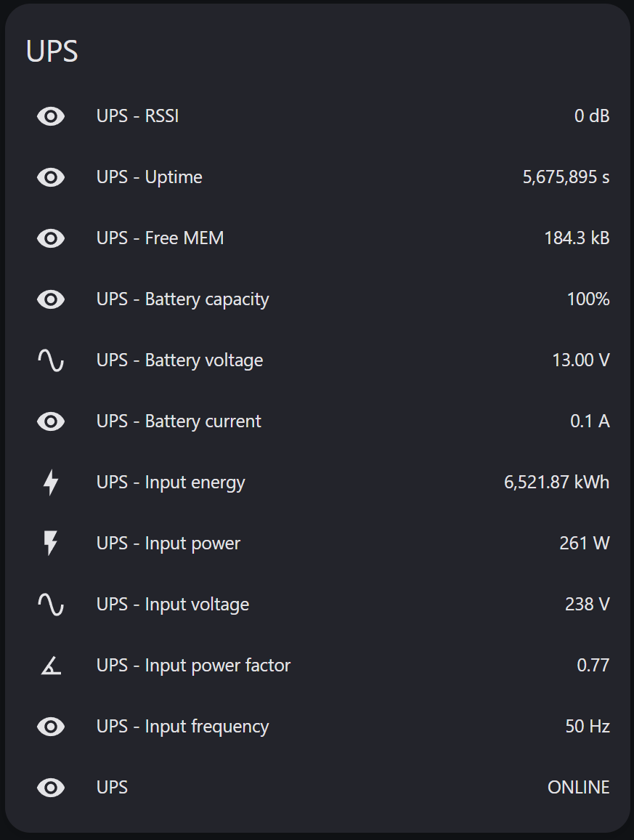634x840 pixels.
Task: Click the UPS card title
Action: (52, 52)
